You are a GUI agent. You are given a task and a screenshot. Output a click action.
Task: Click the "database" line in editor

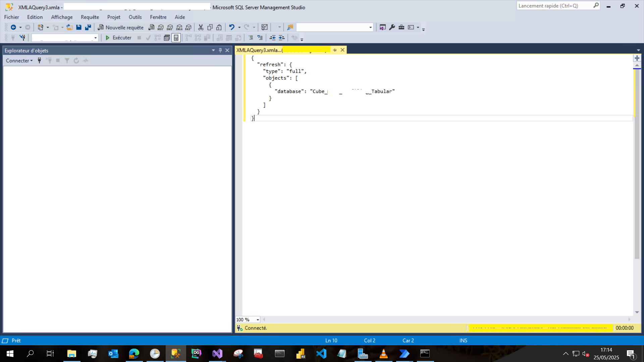tap(335, 92)
